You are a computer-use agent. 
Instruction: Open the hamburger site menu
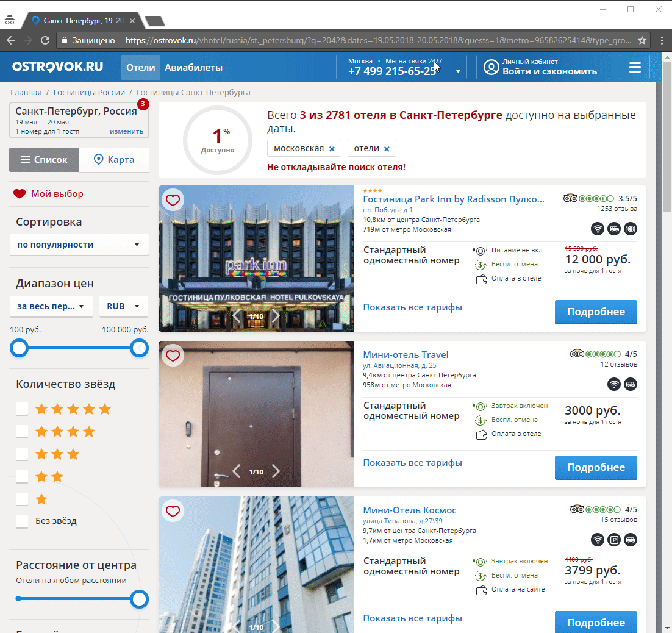pos(635,67)
